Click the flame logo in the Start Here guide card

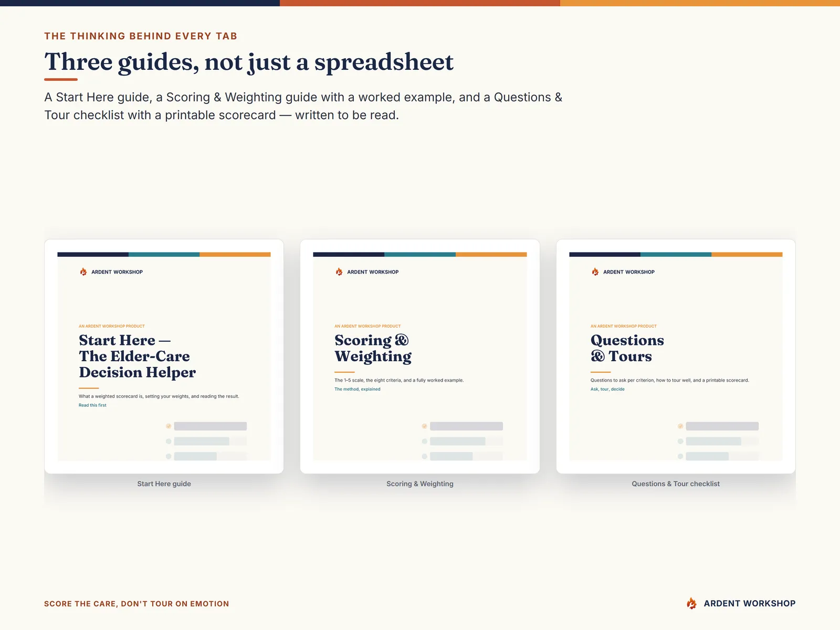(83, 272)
